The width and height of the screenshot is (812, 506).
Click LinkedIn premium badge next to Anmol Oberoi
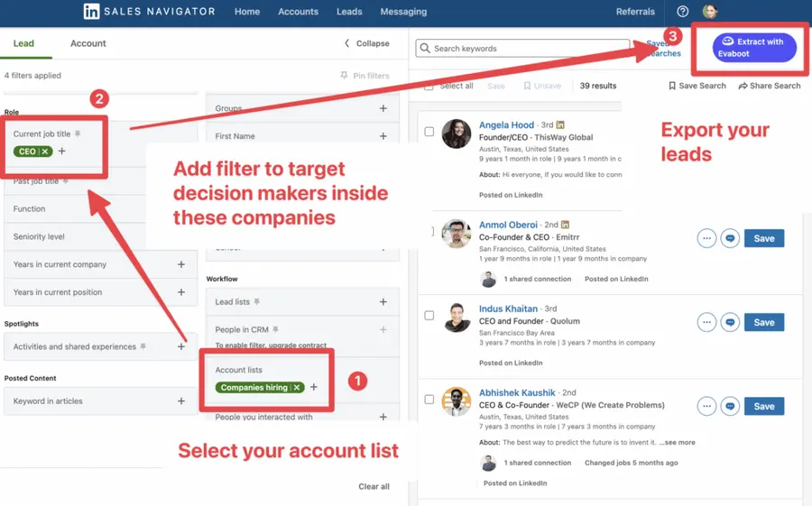(565, 225)
